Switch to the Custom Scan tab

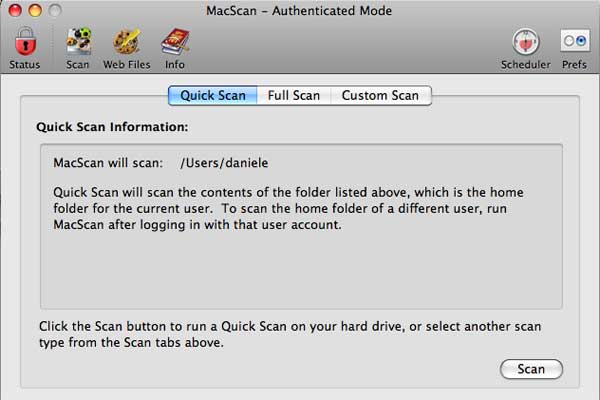point(380,96)
